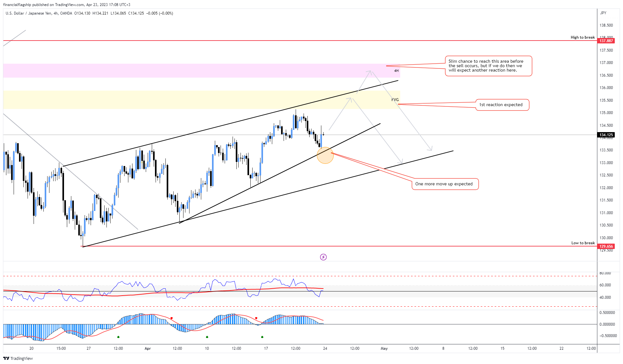The height and width of the screenshot is (364, 623).
Task: Click the '24' date label on time axis
Action: click(325, 348)
